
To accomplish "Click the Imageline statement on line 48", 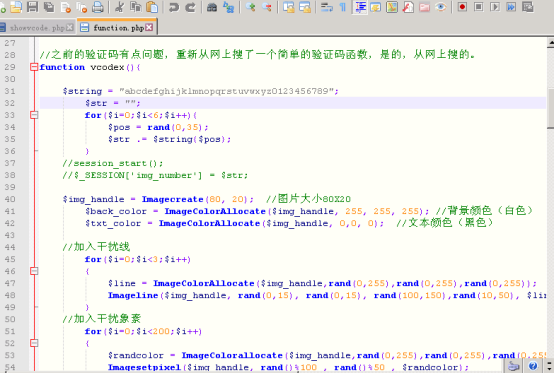I will (x=327, y=295).
